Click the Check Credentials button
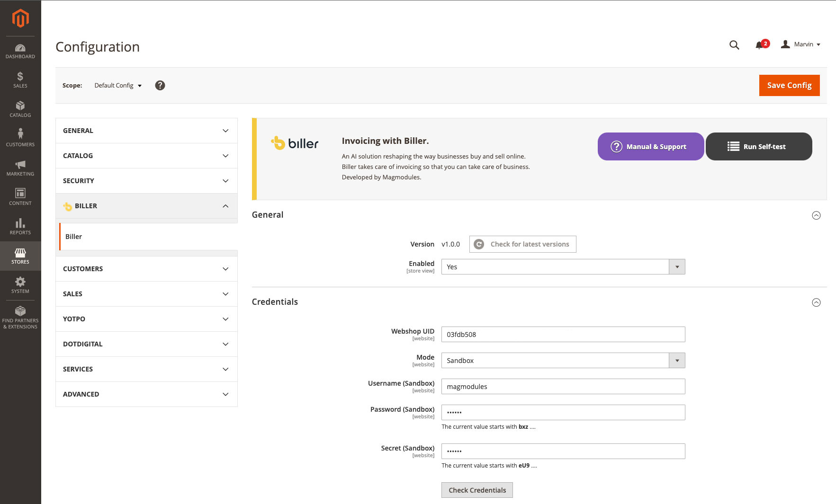836x504 pixels. pyautogui.click(x=477, y=490)
